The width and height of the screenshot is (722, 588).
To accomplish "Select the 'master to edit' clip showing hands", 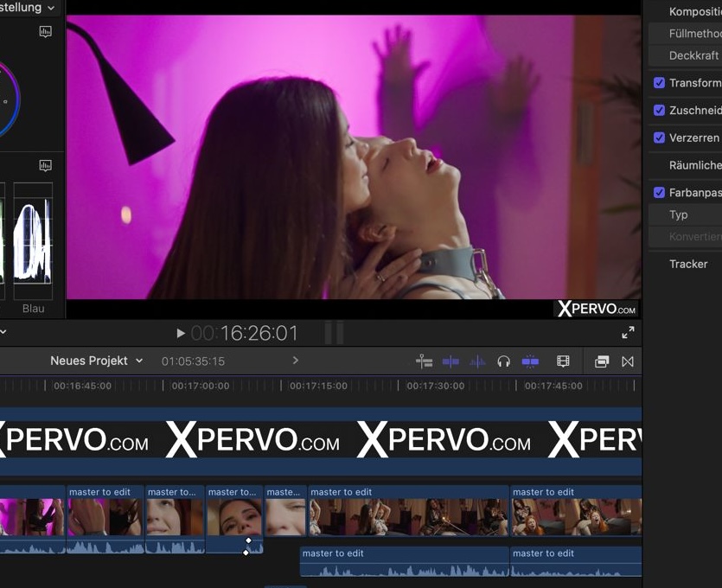I will click(105, 518).
